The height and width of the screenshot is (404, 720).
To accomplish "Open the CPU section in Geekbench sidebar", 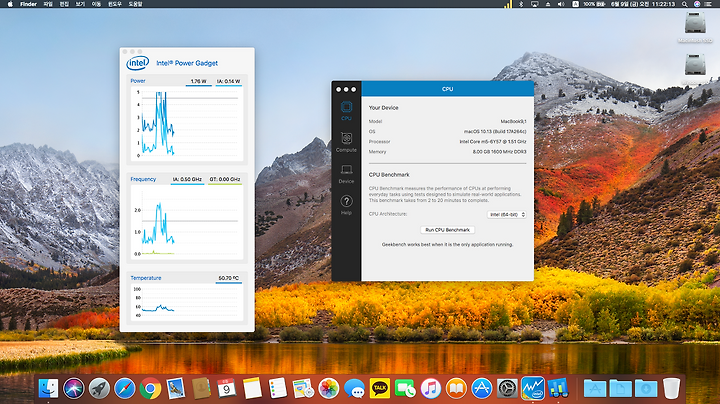I will pyautogui.click(x=346, y=111).
